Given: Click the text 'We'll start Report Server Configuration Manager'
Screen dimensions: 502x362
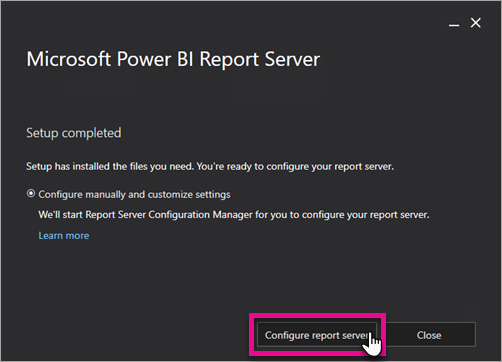Looking at the screenshot, I should coord(145,215).
